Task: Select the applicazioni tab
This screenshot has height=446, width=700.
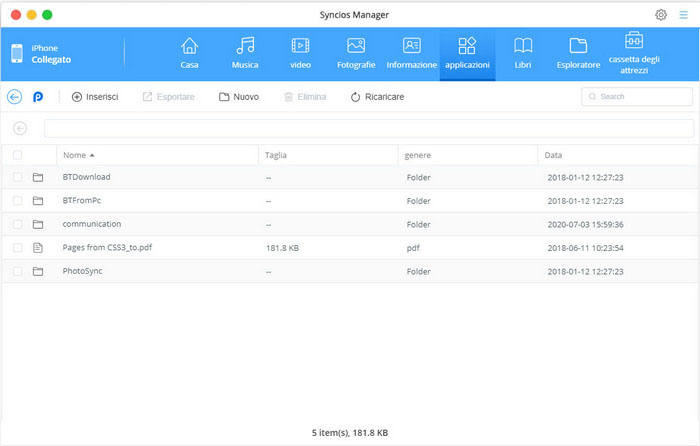Action: 467,54
